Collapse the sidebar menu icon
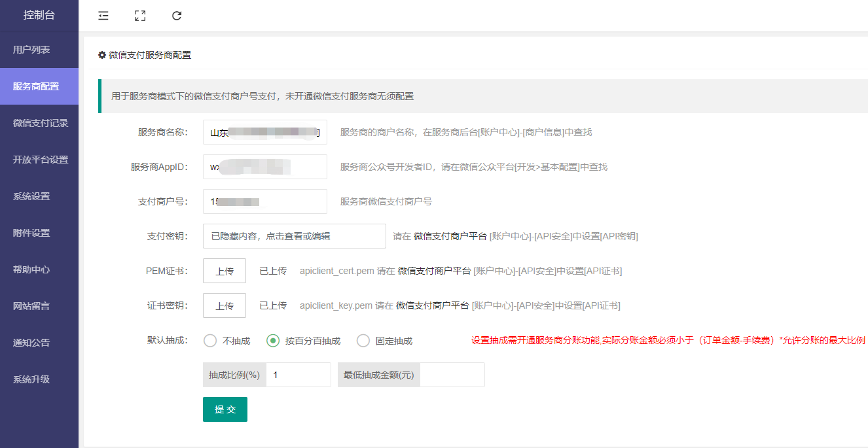The width and height of the screenshot is (868, 448). tap(103, 16)
